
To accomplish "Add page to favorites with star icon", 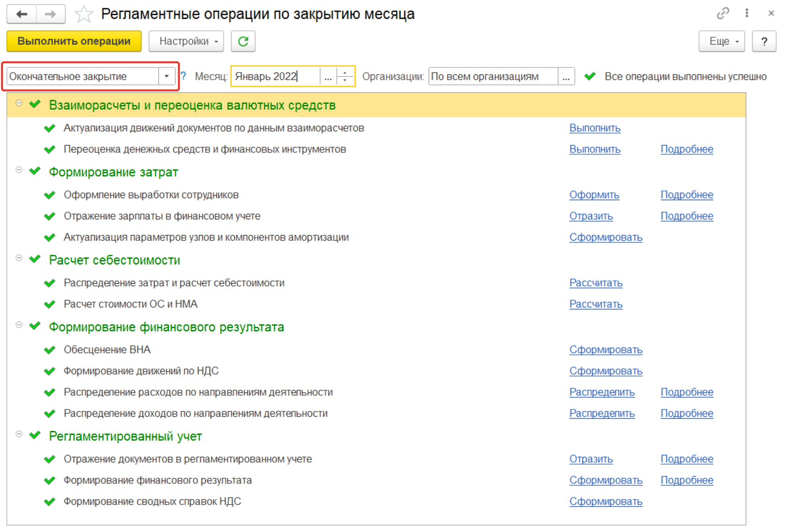I will pos(84,14).
